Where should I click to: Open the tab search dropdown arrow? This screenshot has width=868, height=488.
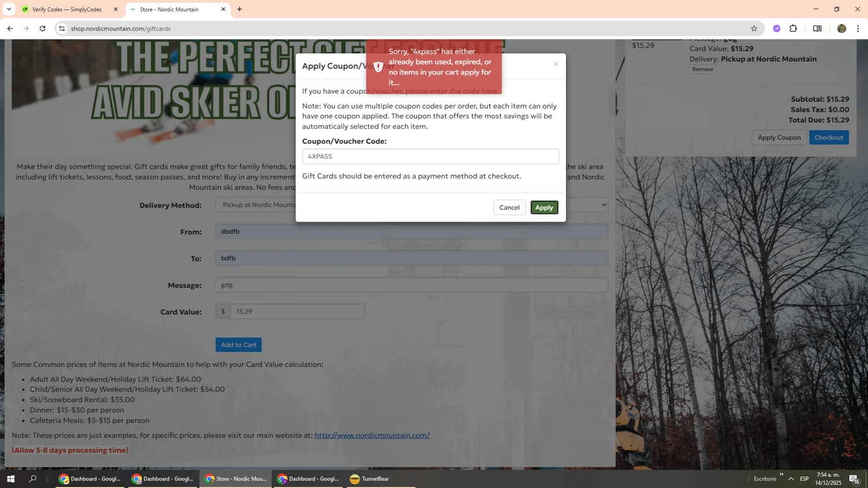(x=9, y=9)
